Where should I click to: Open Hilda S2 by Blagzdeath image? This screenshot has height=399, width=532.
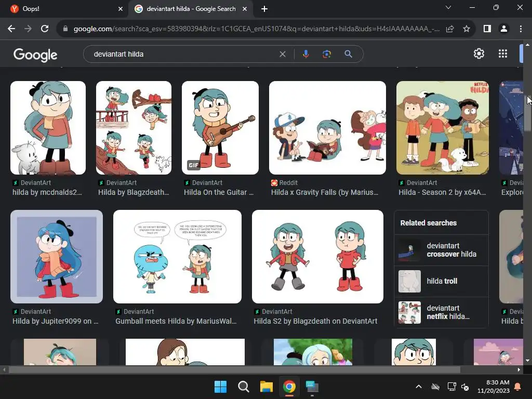click(x=317, y=257)
